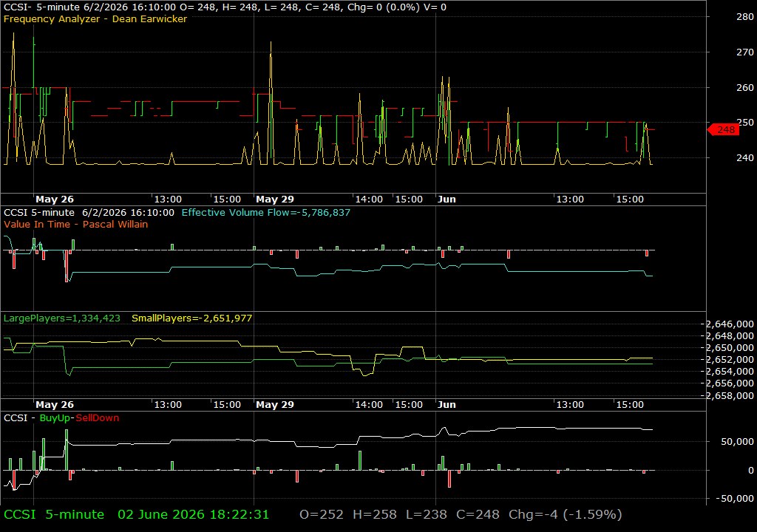Click the 'Jun' label on top time axis
This screenshot has width=757, height=532.
tap(447, 199)
